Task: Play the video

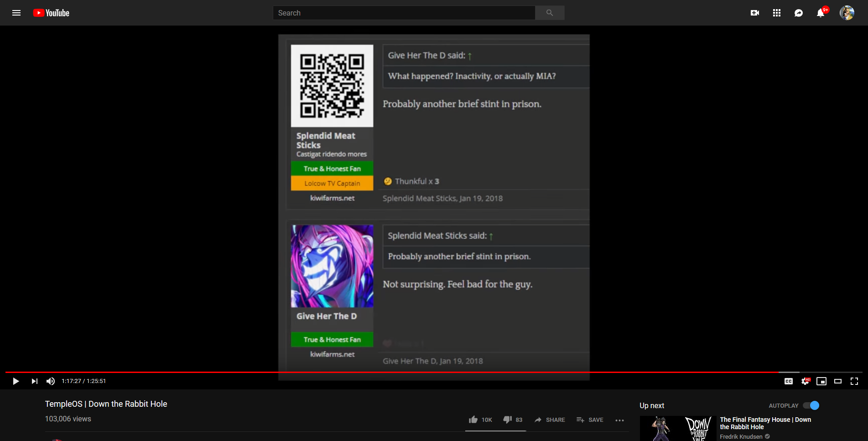Action: (16, 381)
